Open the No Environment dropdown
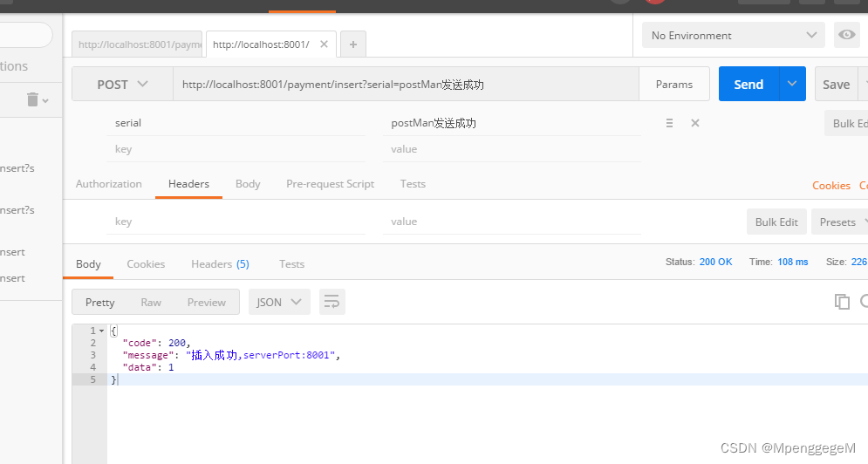 click(x=734, y=36)
